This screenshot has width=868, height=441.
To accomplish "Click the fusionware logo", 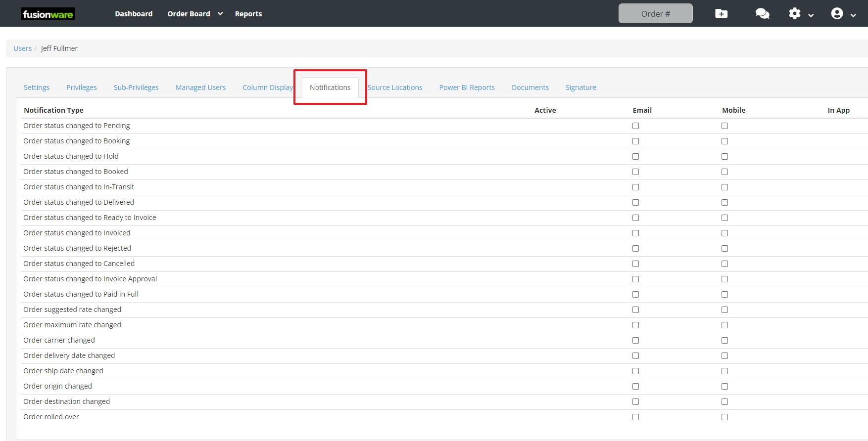I will 48,14.
